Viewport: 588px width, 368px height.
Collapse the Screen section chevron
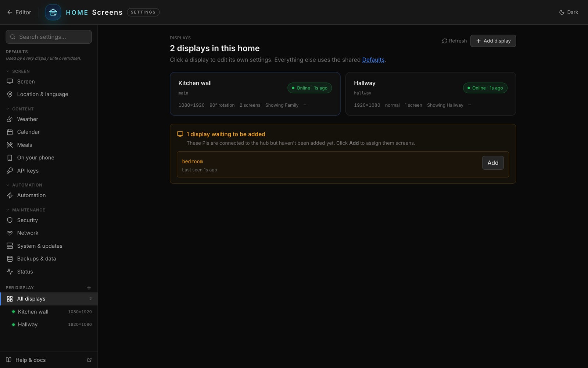click(x=8, y=71)
